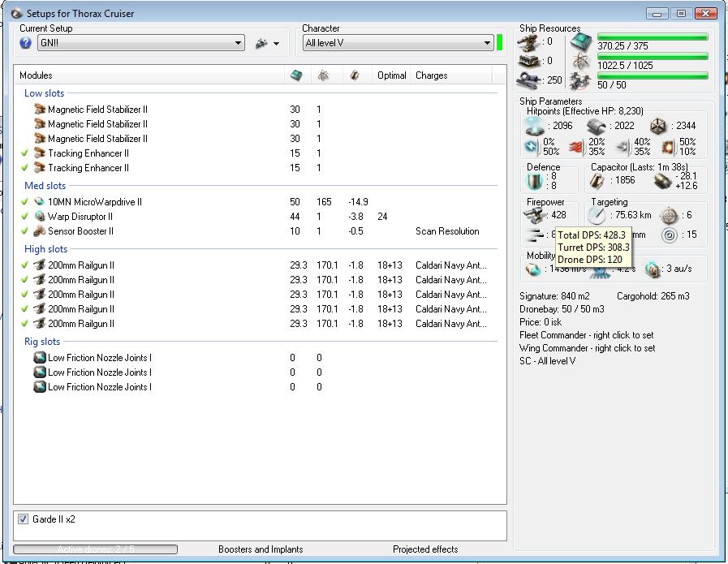Open the Character dropdown showing All level V

point(398,43)
